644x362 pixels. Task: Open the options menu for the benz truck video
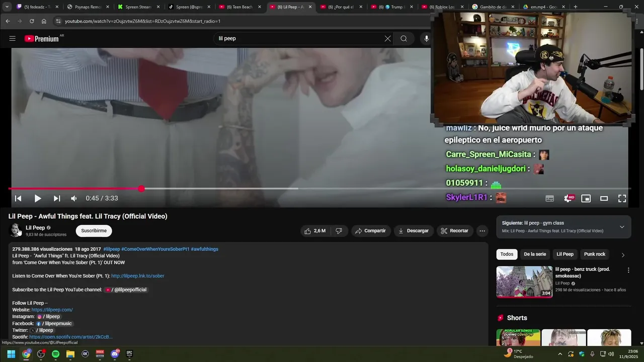click(628, 270)
